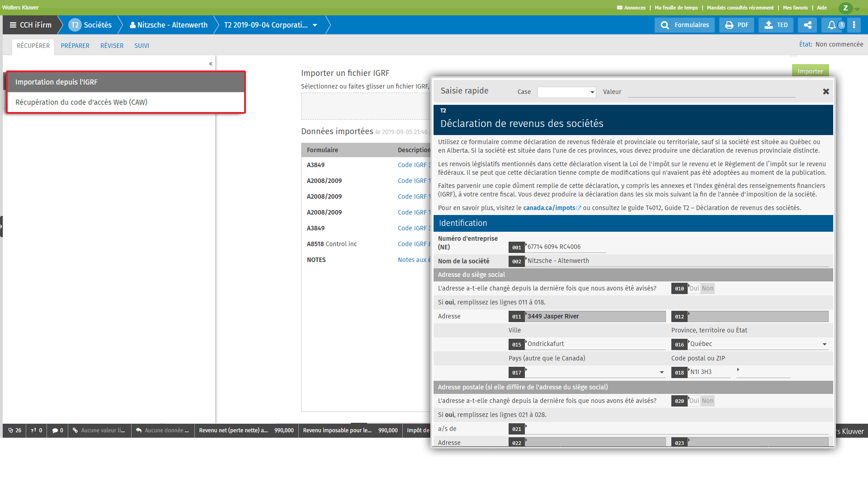Expand the Province dropdown showing Québec
The image size is (868, 477).
pyautogui.click(x=825, y=345)
